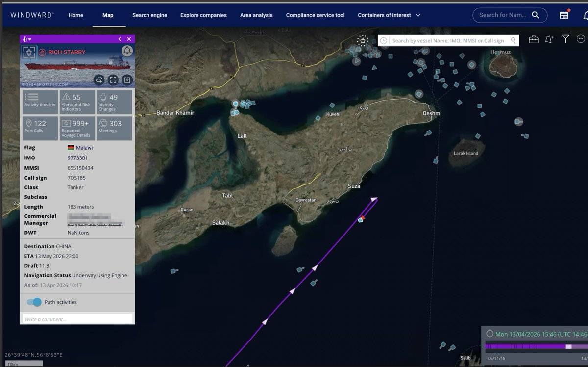Collapse the vessel card with left chevron

[120, 39]
